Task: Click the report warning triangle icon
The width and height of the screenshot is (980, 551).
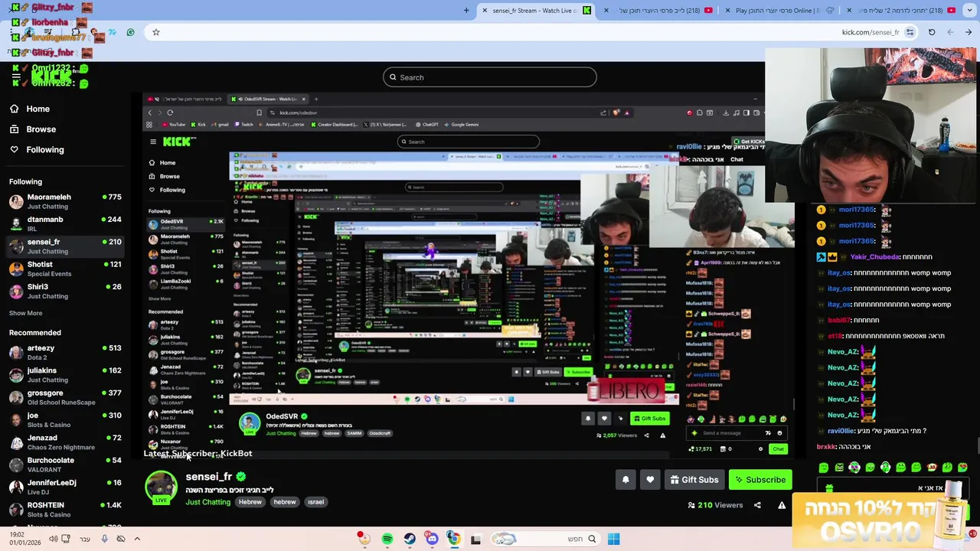Action: point(782,505)
